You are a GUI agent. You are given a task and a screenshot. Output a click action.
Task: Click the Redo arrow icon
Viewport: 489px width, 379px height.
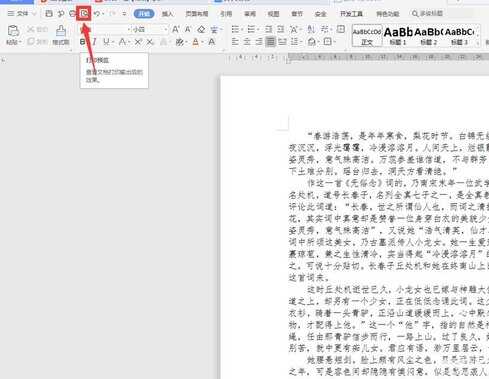point(112,14)
